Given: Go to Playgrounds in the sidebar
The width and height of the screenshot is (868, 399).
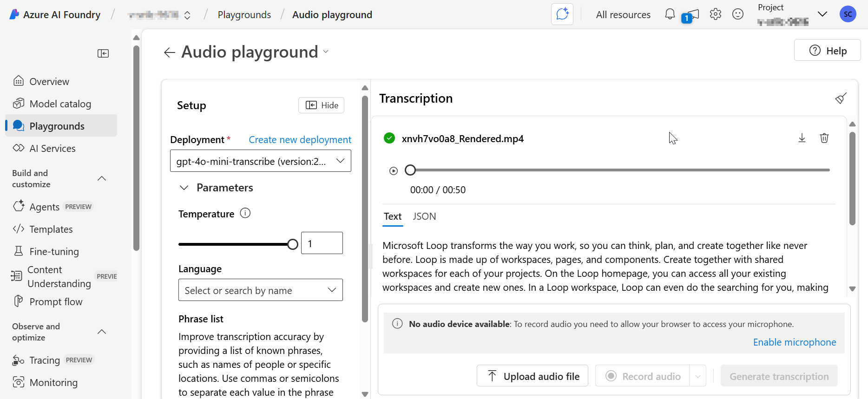Looking at the screenshot, I should point(61,126).
